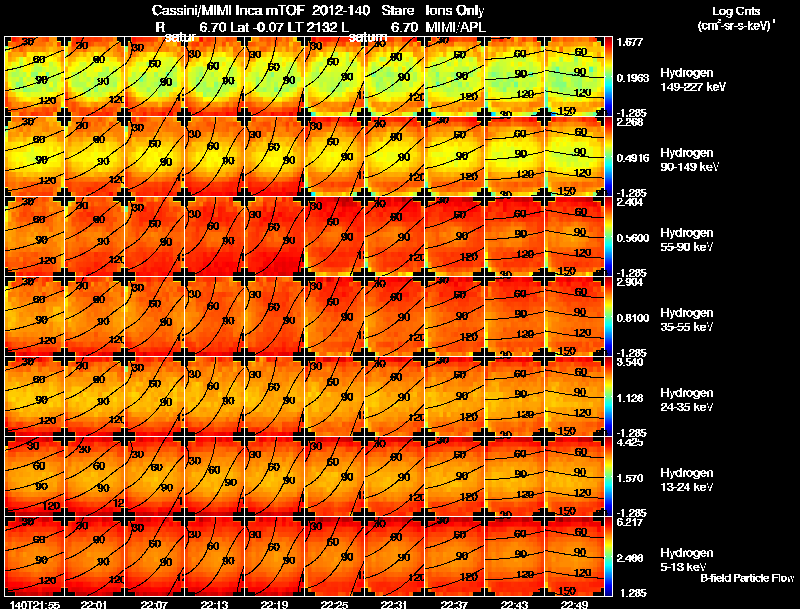The height and width of the screenshot is (609, 800).
Task: Click the time axis label '22:07'
Action: pos(154,604)
